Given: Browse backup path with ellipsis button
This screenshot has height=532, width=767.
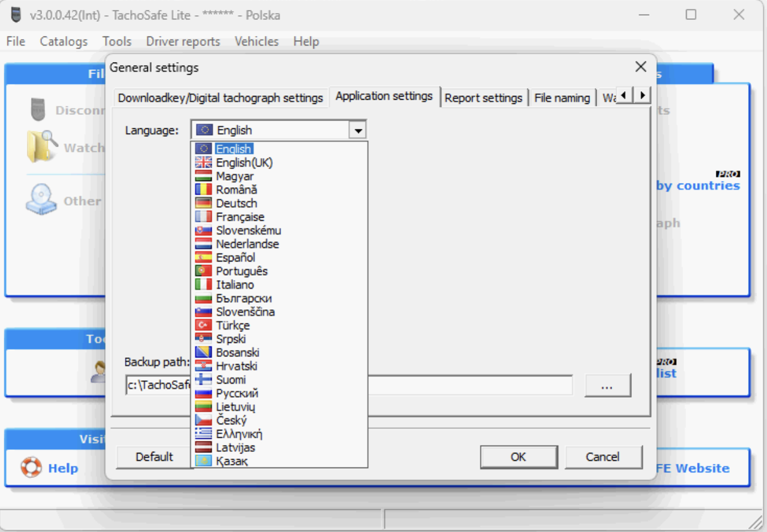Looking at the screenshot, I should point(608,386).
